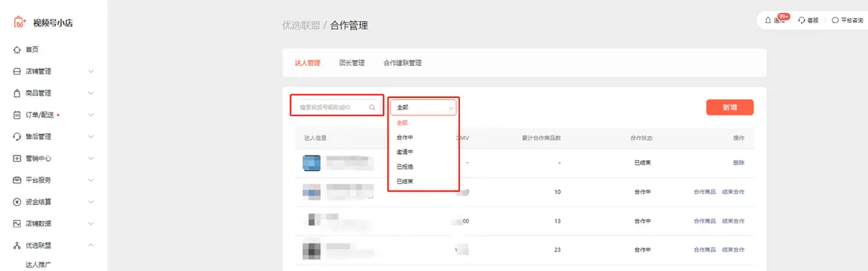Image resolution: width=868 pixels, height=271 pixels.
Task: Click the 营销中心 coupon icon
Action: pyautogui.click(x=17, y=158)
